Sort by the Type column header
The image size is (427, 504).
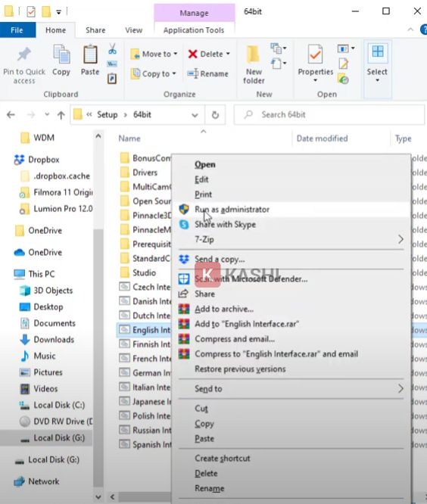(x=404, y=138)
